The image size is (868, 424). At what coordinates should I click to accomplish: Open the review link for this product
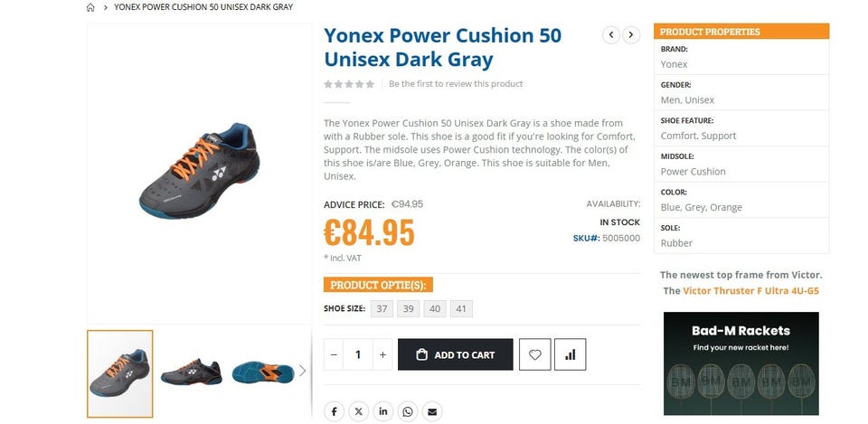[x=456, y=83]
